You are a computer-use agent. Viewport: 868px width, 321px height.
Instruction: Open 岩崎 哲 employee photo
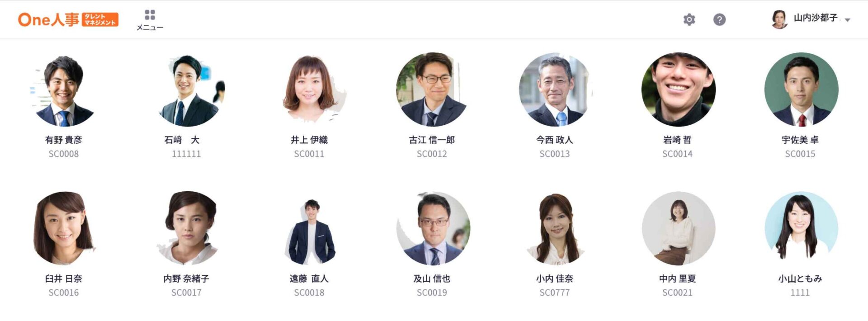pyautogui.click(x=677, y=90)
